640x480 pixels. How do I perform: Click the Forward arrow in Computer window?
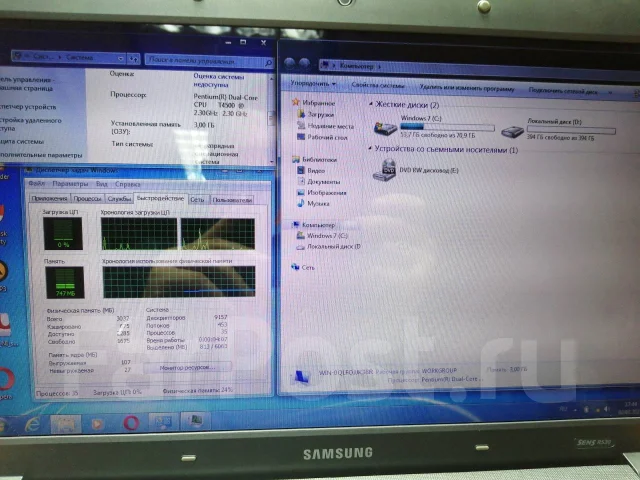(x=304, y=64)
